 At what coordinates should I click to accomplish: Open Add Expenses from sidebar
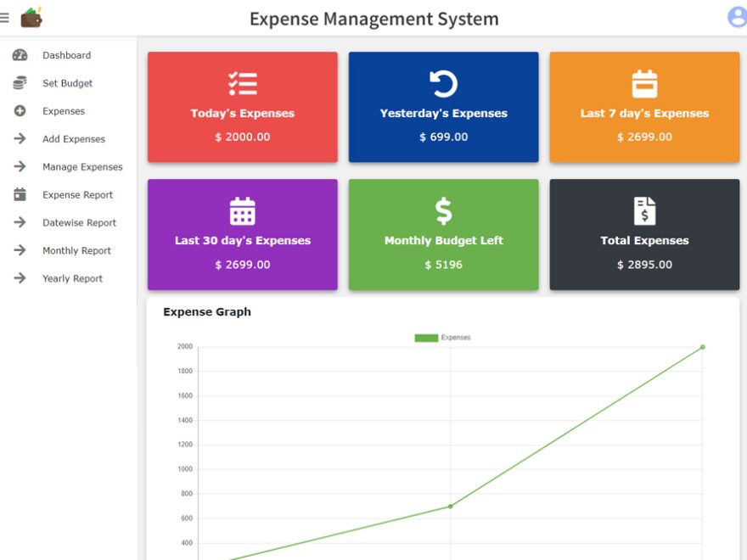coord(74,139)
